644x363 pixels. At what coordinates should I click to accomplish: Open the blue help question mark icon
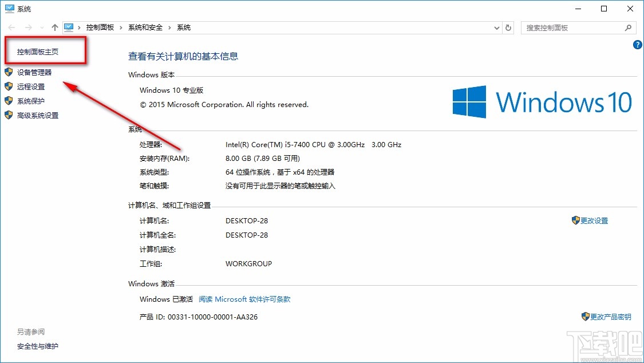[x=637, y=44]
